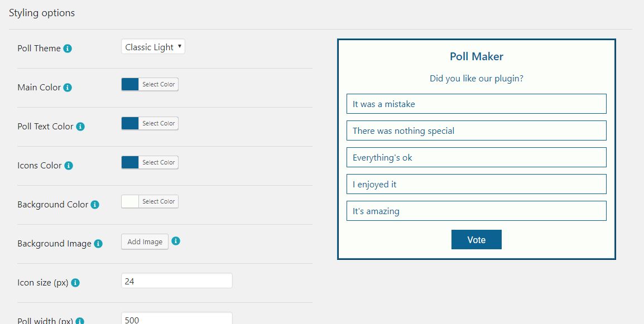
Task: Click info icon next to Poll width (px)
Action: (80, 321)
